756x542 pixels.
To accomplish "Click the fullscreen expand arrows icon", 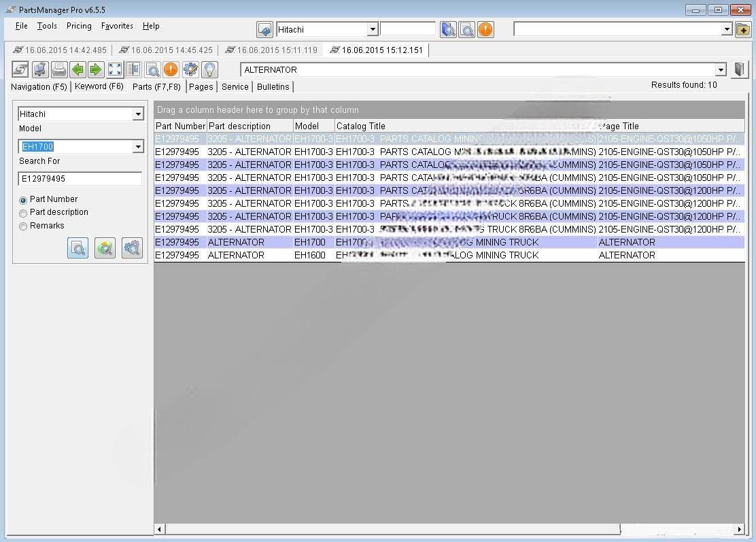I will click(x=115, y=69).
